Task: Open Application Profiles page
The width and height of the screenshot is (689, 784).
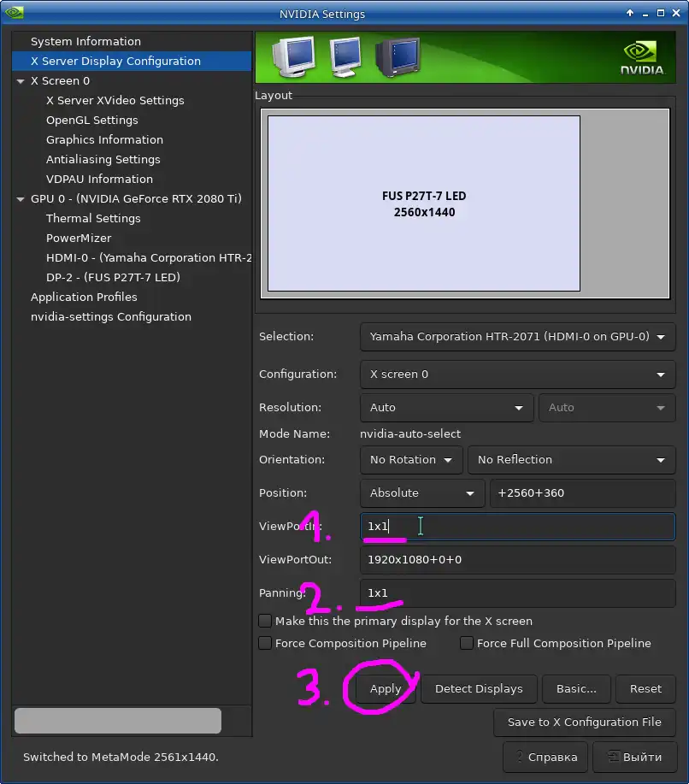Action: click(84, 297)
